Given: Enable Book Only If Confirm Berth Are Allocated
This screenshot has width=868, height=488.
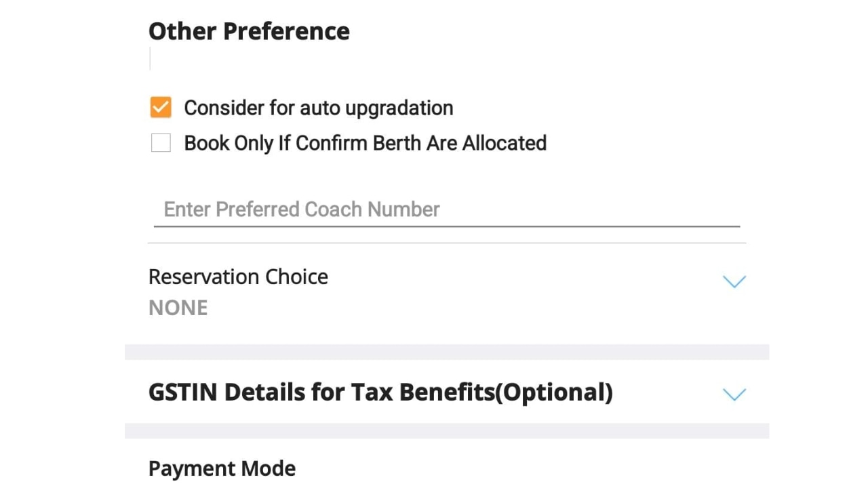Looking at the screenshot, I should (x=160, y=142).
